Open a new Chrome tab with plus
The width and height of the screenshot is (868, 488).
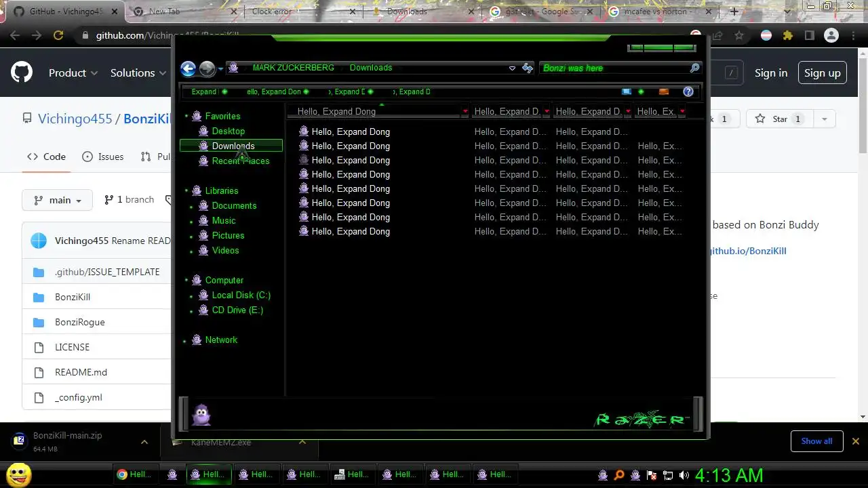[734, 12]
